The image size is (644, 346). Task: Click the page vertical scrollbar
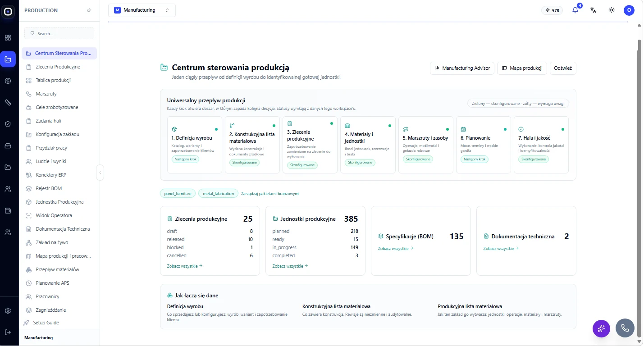pyautogui.click(x=639, y=187)
